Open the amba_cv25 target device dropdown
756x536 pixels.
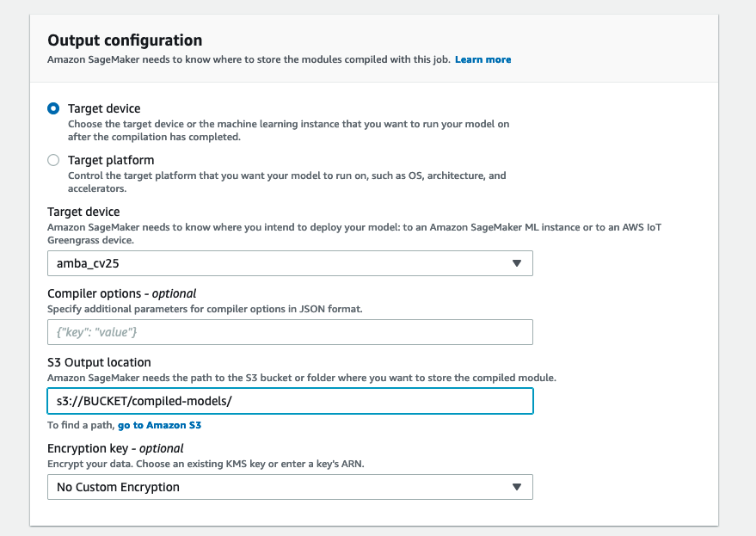tap(290, 263)
